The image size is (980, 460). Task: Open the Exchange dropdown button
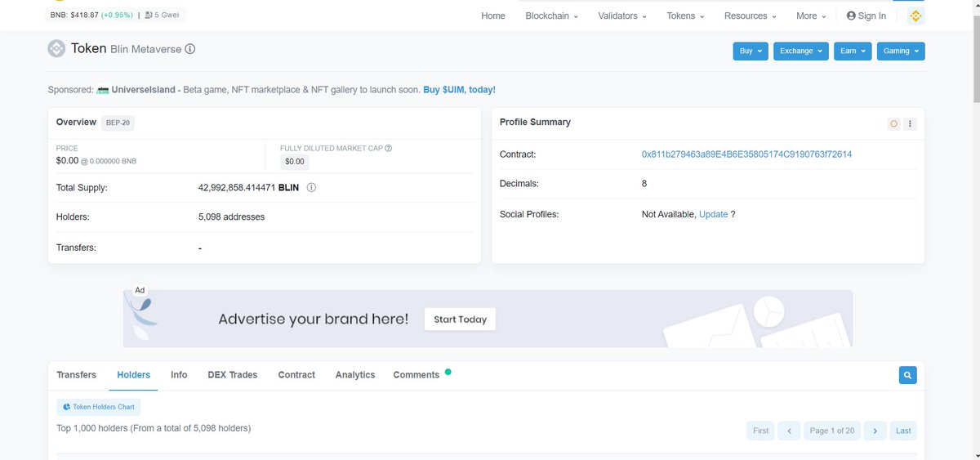801,51
